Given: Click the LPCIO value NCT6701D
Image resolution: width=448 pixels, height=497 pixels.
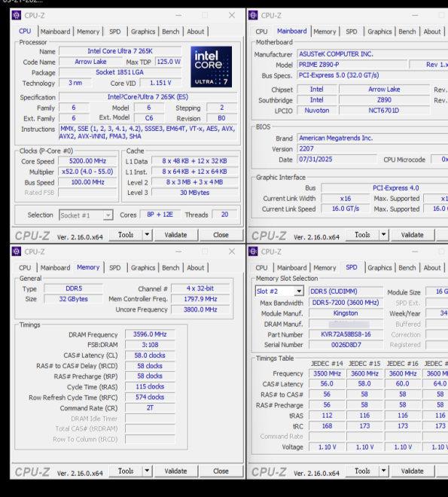Looking at the screenshot, I should point(384,111).
